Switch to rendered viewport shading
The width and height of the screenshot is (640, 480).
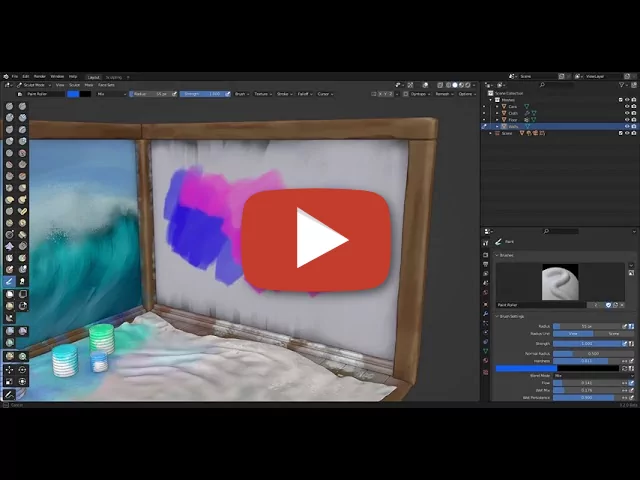click(468, 85)
